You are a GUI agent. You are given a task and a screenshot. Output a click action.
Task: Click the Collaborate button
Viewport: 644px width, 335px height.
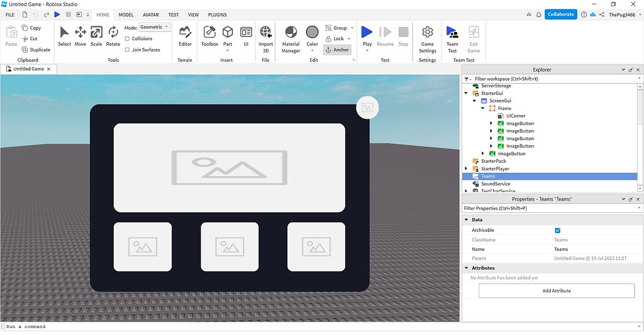560,14
